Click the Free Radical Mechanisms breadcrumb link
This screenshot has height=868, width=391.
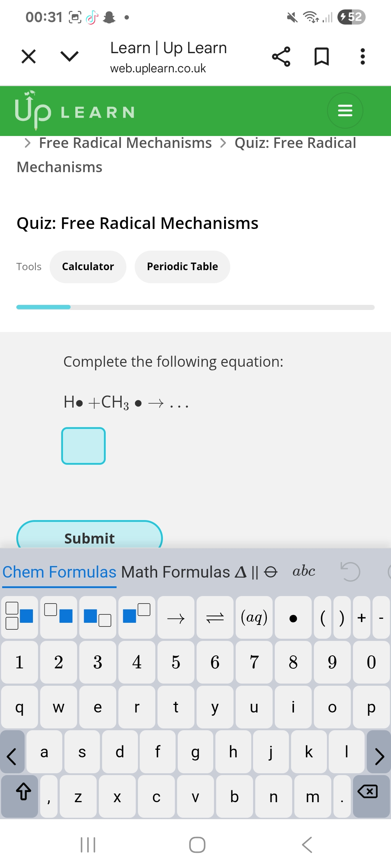[x=125, y=143]
